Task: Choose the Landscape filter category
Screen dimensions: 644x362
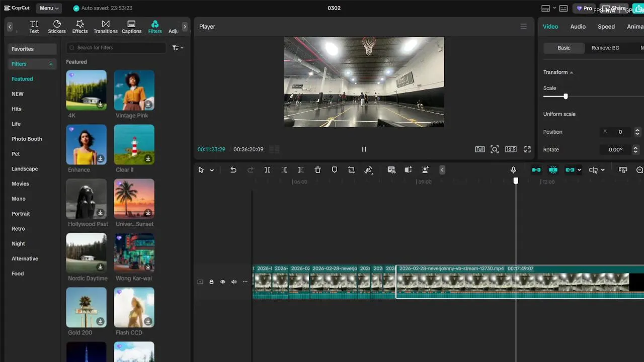Action: coord(25,169)
